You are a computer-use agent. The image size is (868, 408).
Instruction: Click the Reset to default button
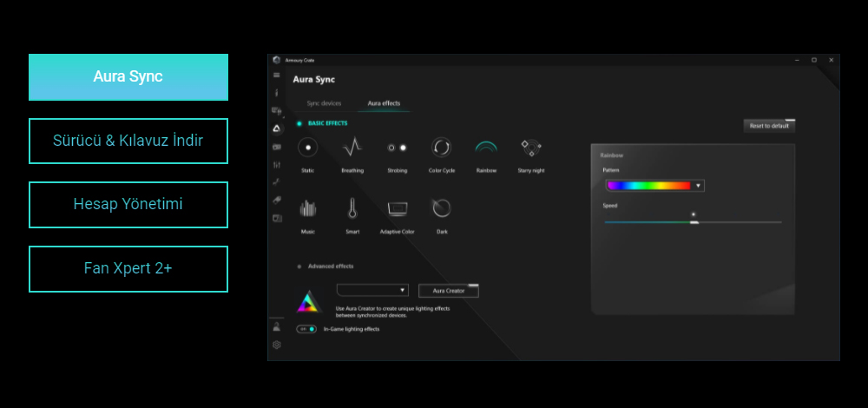coord(769,126)
